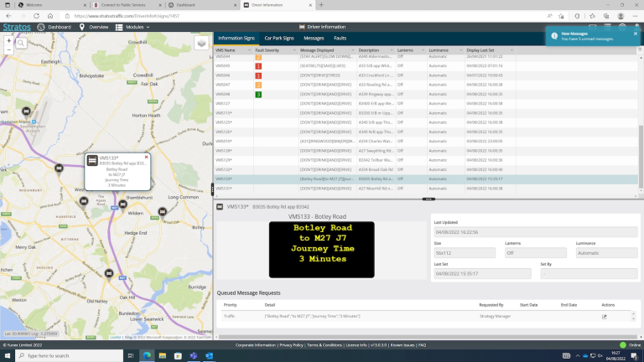The height and width of the screenshot is (362, 644).
Task: Open the Faults tab
Action: tap(340, 39)
